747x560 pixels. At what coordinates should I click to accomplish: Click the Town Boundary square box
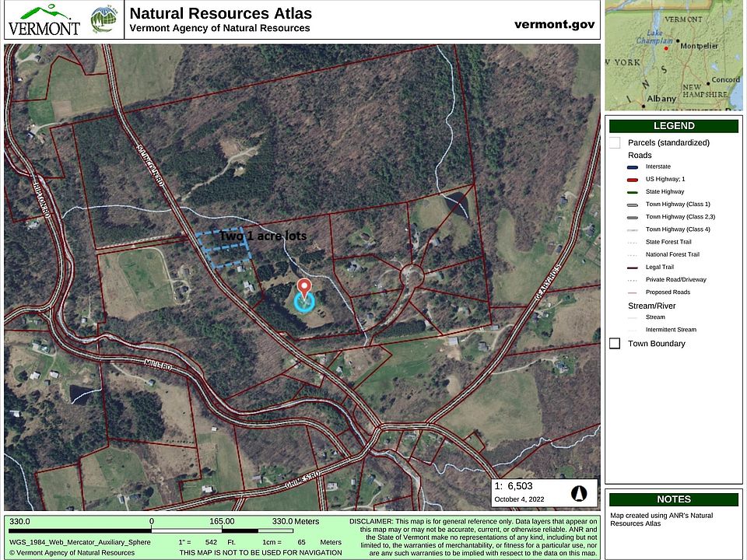coord(615,344)
